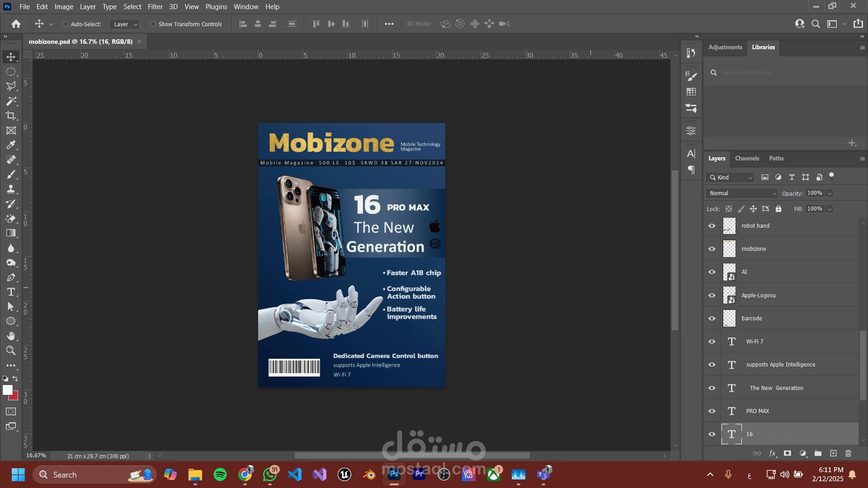
Task: Select the Zoom tool
Action: (x=11, y=350)
